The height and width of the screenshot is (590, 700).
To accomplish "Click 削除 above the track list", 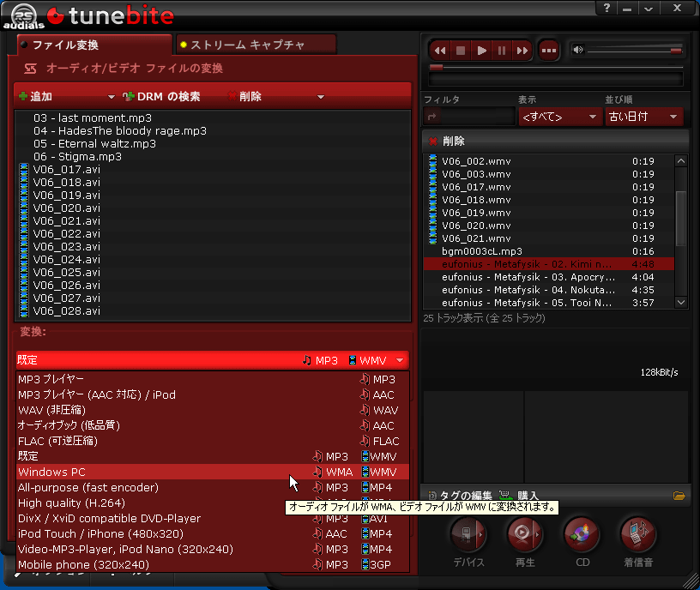I will pos(447,141).
